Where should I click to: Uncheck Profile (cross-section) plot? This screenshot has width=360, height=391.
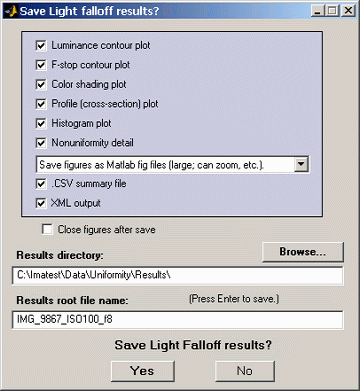point(41,104)
